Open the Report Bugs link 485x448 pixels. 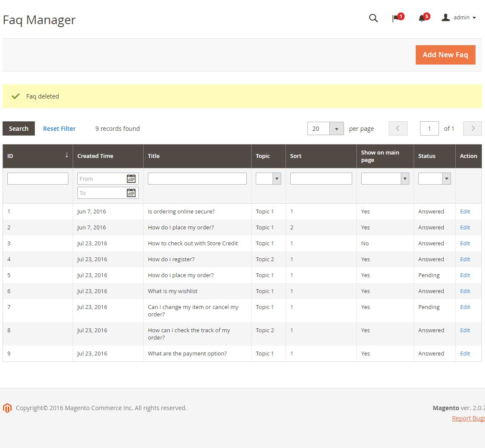pos(468,418)
